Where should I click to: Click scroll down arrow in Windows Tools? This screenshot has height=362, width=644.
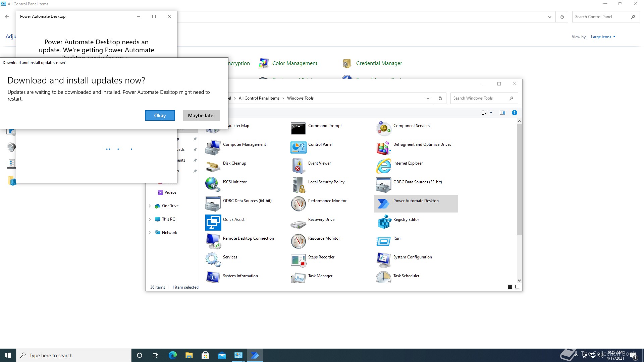pyautogui.click(x=519, y=281)
